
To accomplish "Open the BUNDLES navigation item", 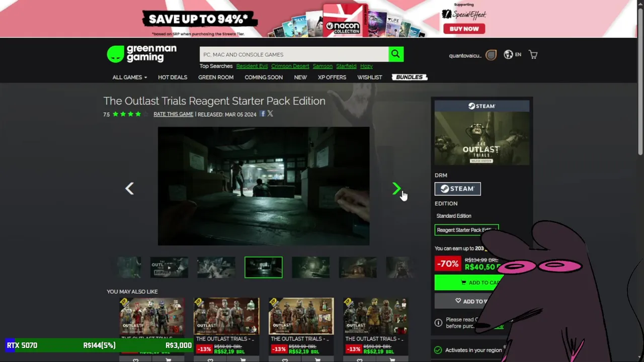I will 410,77.
